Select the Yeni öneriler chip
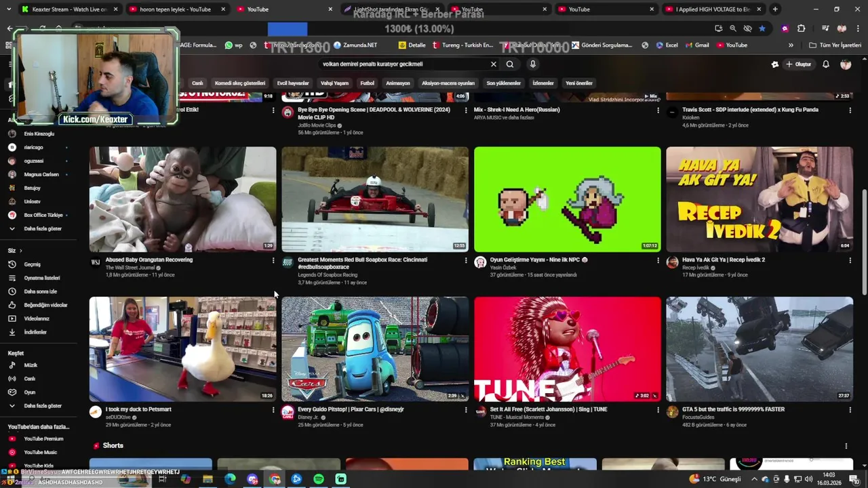Viewport: 868px width, 488px height. pos(579,83)
